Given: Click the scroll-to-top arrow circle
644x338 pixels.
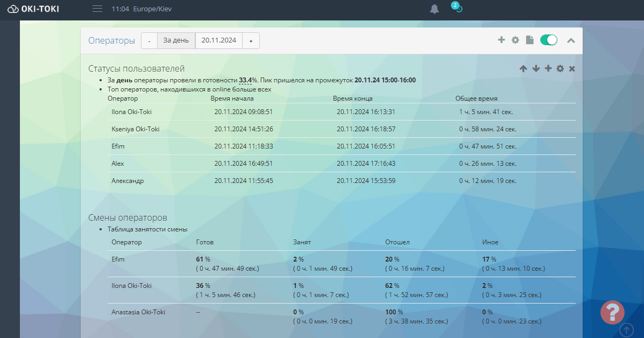Looking at the screenshot, I should click(x=627, y=329).
